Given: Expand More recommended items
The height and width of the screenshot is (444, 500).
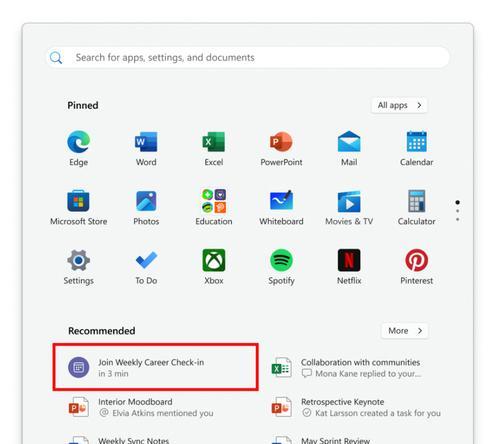Looking at the screenshot, I should (x=405, y=331).
